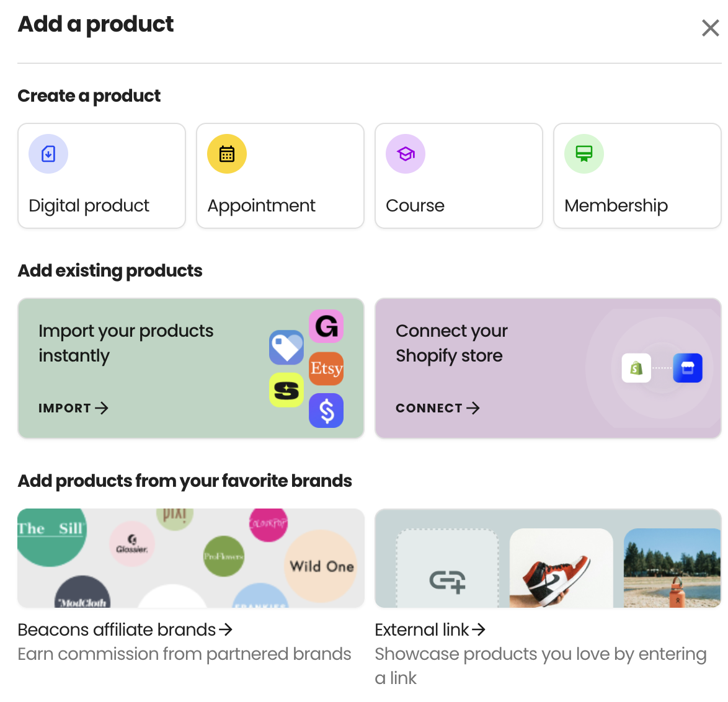Click the Digital product download icon
The height and width of the screenshot is (702, 728).
[48, 154]
